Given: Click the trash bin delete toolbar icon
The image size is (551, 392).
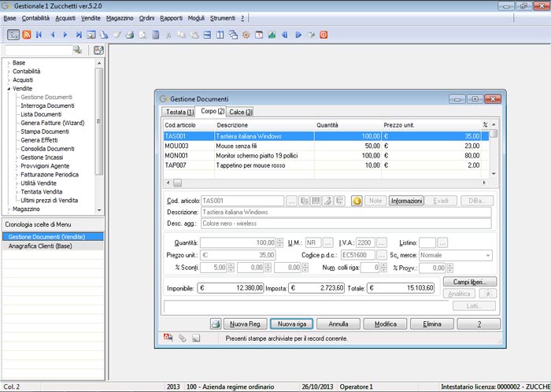Looking at the screenshot, I should click(x=156, y=35).
